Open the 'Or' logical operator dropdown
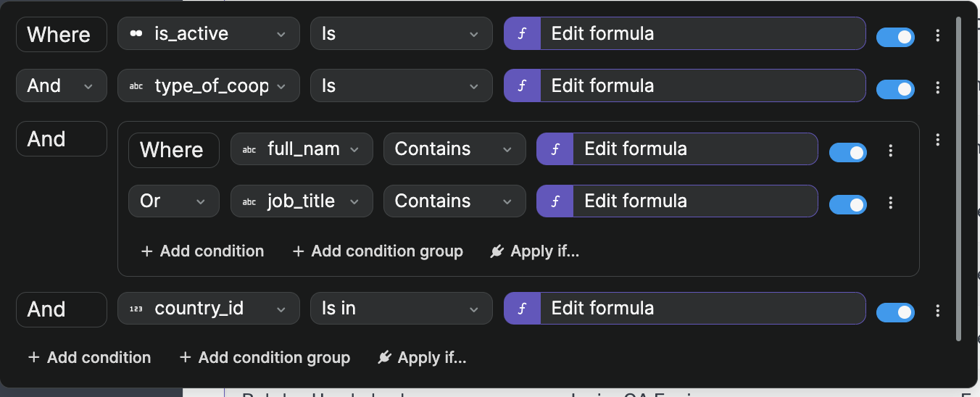Viewport: 980px width, 397px height. [x=173, y=201]
